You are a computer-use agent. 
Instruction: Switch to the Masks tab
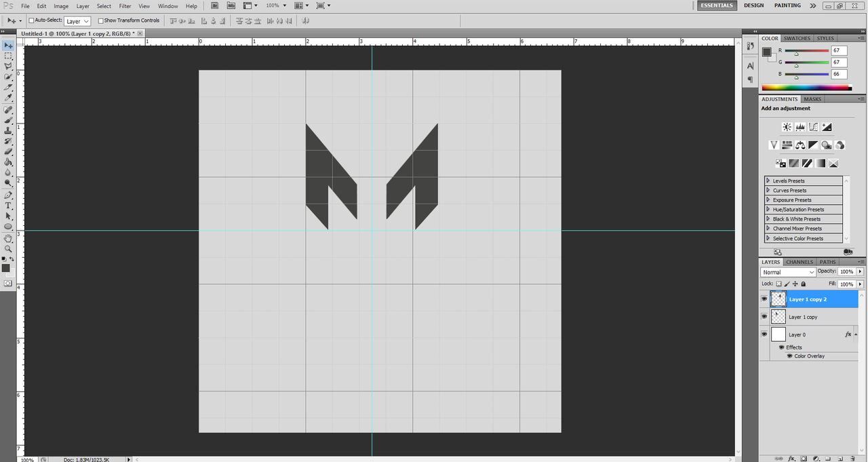[812, 99]
